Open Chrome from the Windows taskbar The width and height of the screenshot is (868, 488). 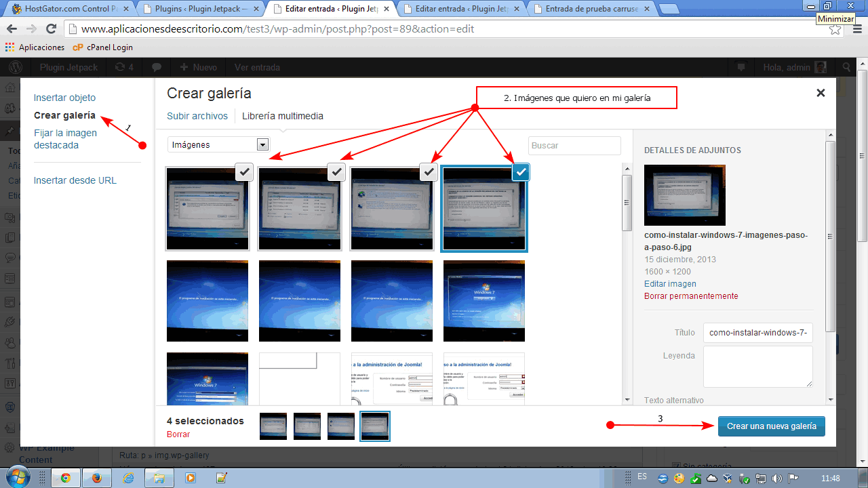coord(66,477)
